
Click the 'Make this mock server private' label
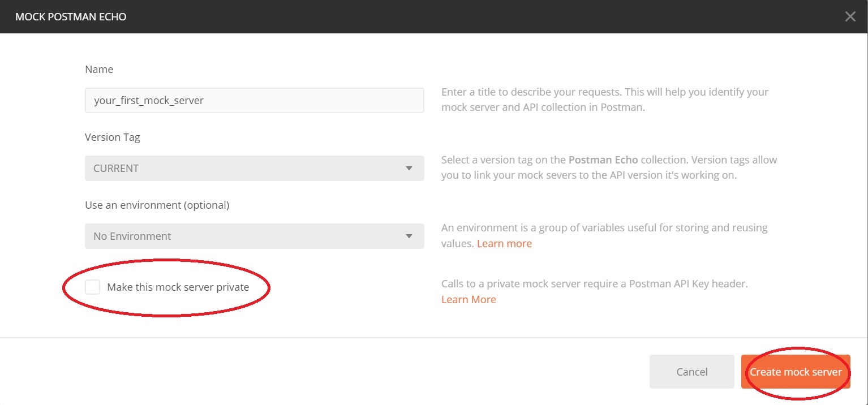point(178,287)
